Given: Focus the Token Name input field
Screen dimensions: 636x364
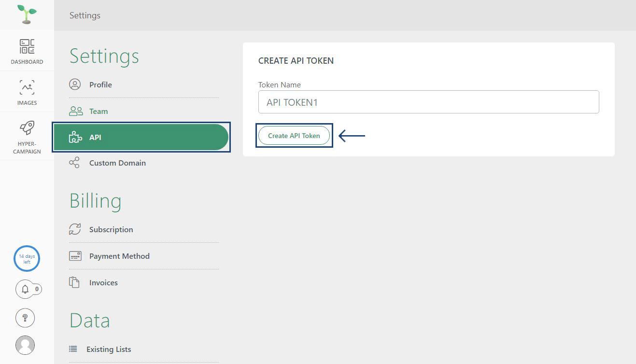Looking at the screenshot, I should 429,102.
